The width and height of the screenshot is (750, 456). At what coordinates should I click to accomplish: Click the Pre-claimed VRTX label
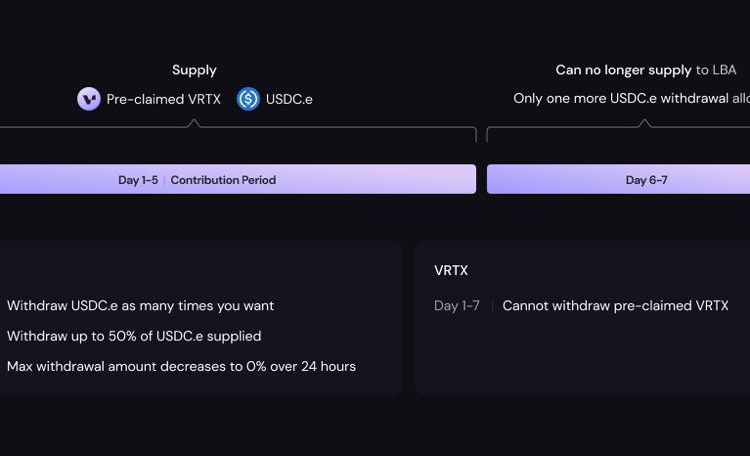[x=163, y=99]
